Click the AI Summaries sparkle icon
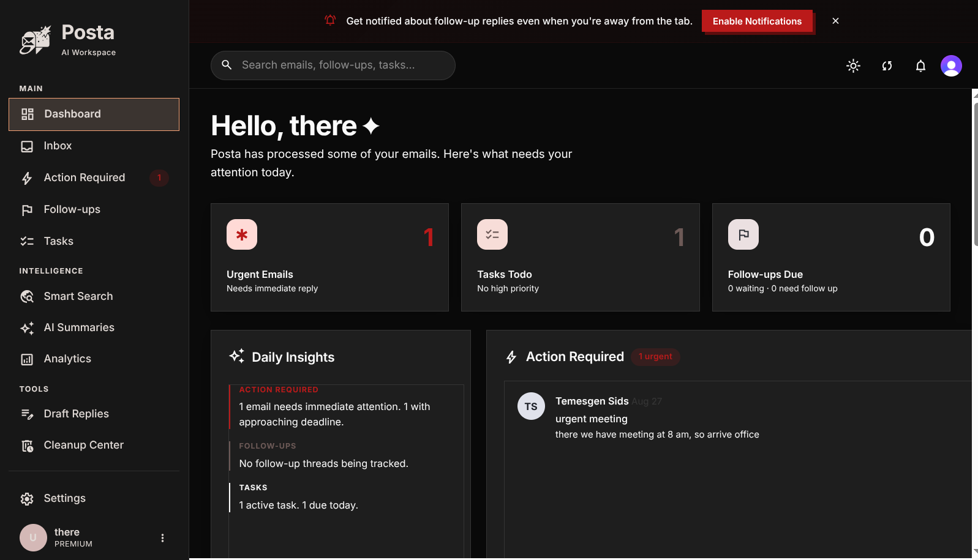Image resolution: width=978 pixels, height=560 pixels. [x=27, y=328]
